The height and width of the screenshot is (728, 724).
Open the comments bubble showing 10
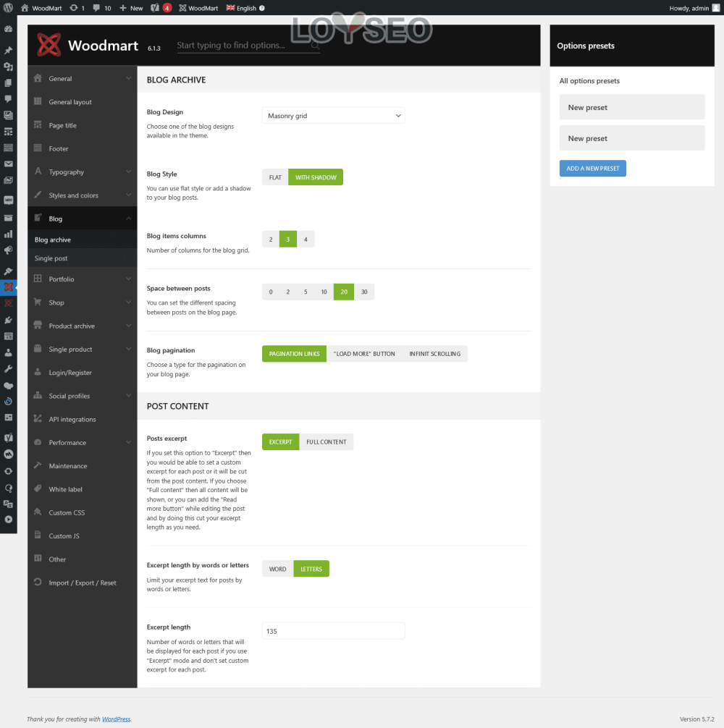(x=101, y=8)
